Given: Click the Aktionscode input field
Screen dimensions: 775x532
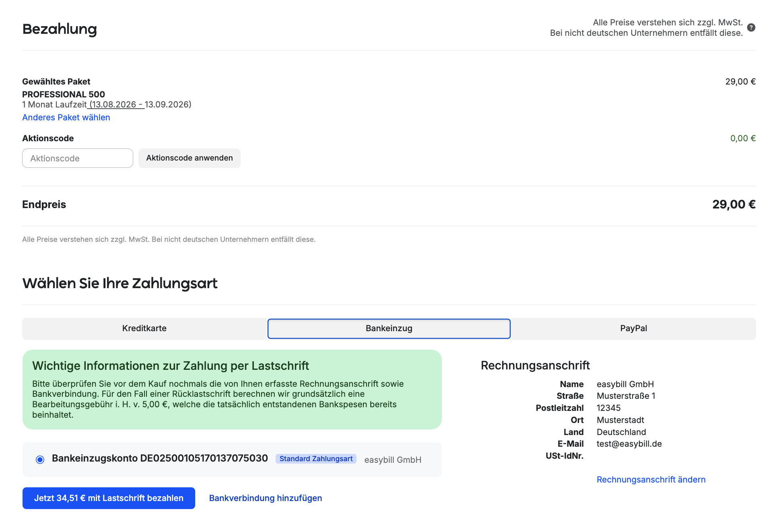Looking at the screenshot, I should (78, 158).
